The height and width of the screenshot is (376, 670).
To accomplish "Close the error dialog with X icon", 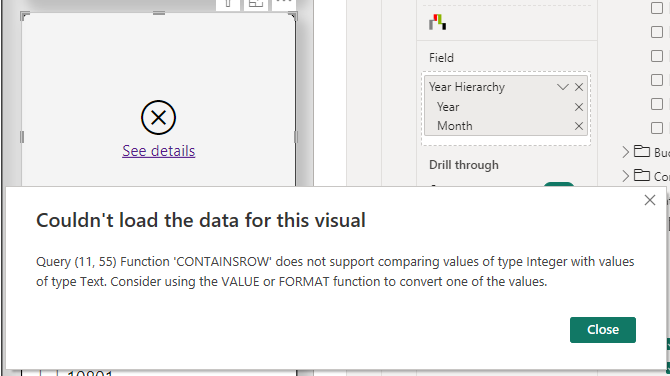I will point(649,200).
